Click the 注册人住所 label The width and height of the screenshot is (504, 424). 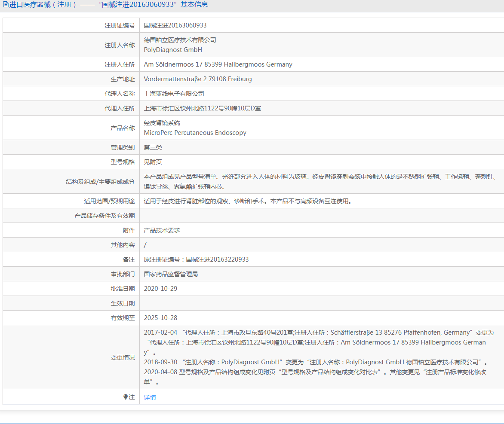tap(120, 64)
